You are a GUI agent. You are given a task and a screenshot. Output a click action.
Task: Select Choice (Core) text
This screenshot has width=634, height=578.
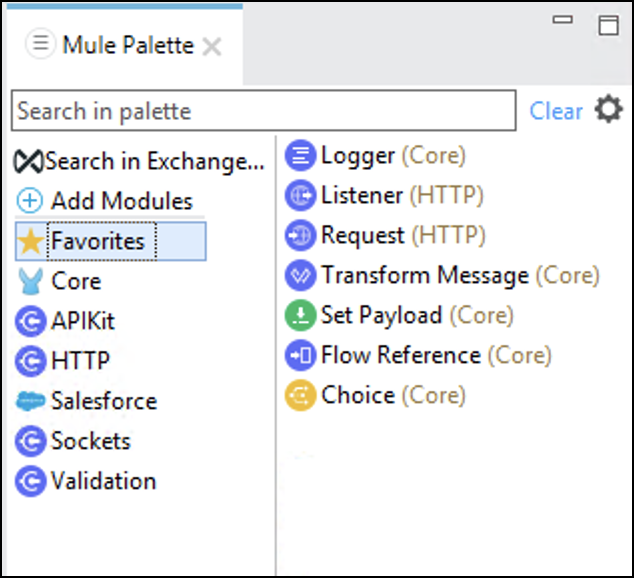click(393, 395)
